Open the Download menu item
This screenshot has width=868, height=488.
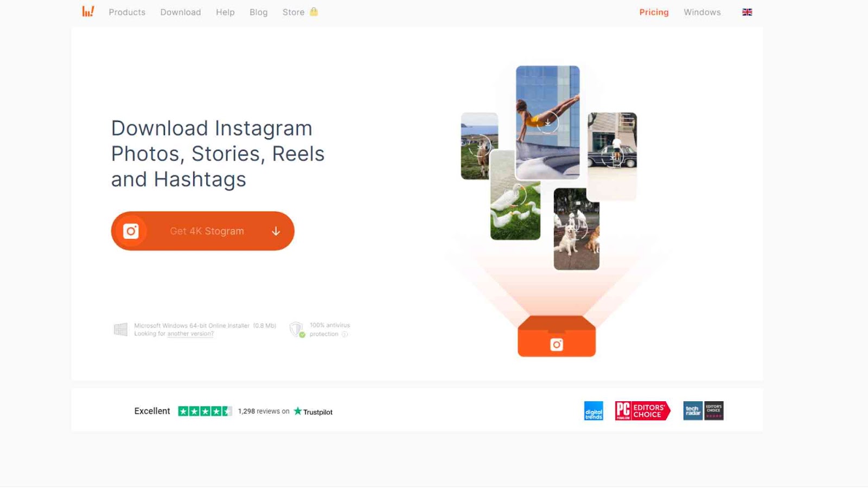(181, 12)
